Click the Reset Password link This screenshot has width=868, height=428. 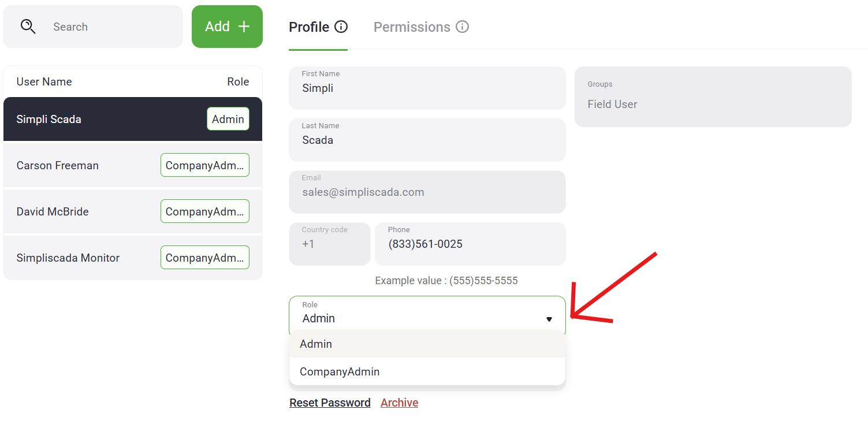pyautogui.click(x=330, y=403)
